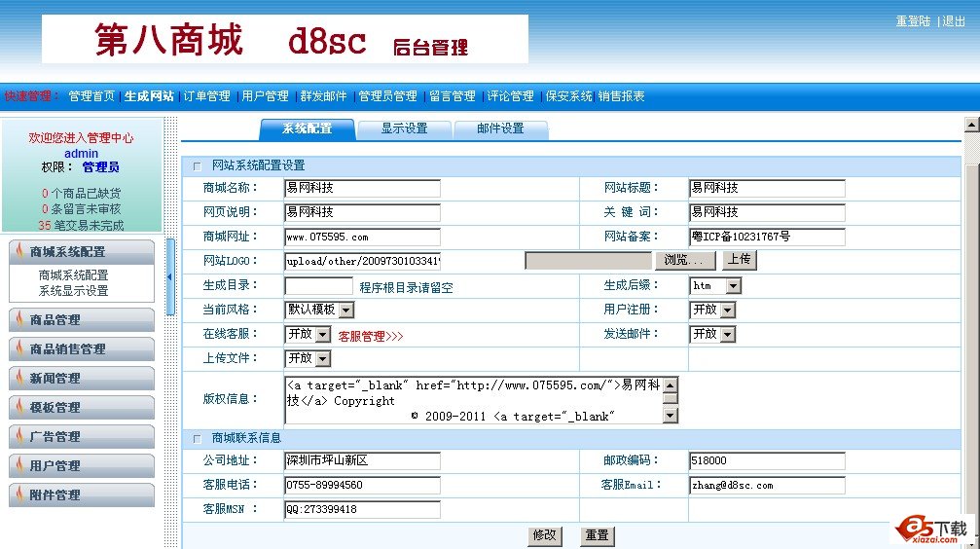
Task: Click the 商城名称 input field
Action: pos(362,188)
